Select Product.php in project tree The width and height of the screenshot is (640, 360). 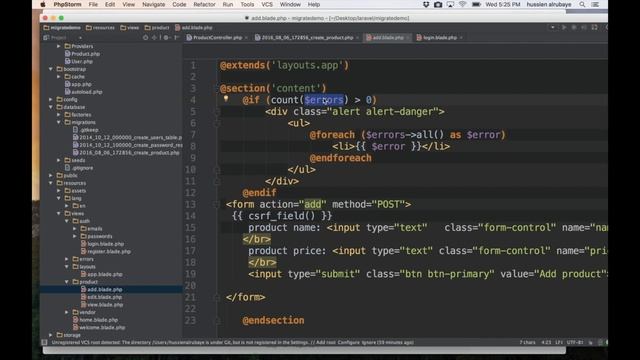[82, 54]
